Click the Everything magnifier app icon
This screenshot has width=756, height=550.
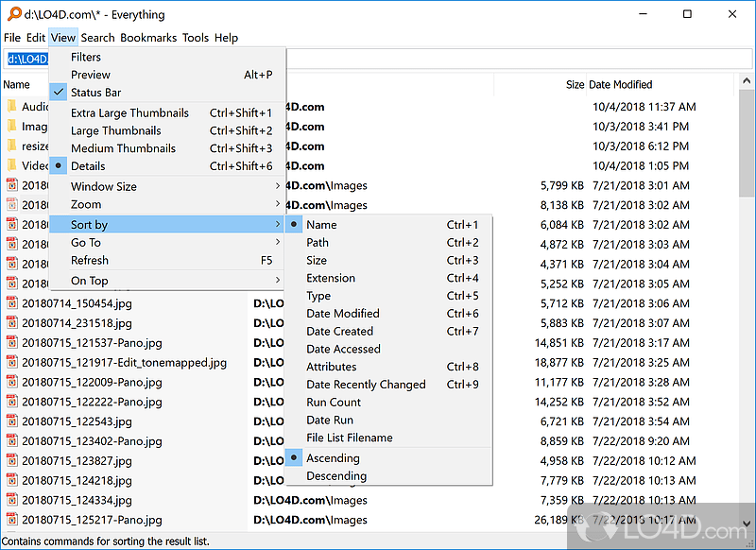(14, 14)
